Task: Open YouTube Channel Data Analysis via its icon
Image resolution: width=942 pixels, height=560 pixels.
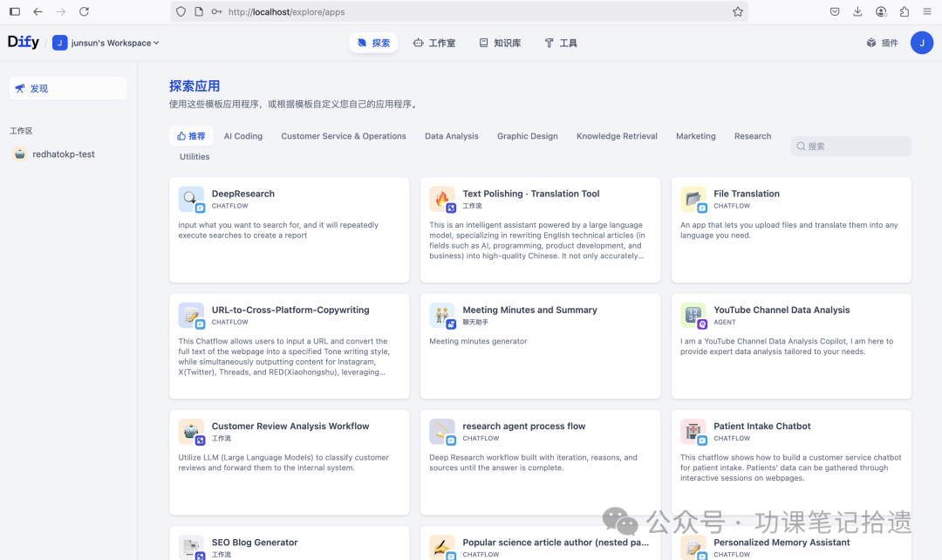Action: (693, 315)
